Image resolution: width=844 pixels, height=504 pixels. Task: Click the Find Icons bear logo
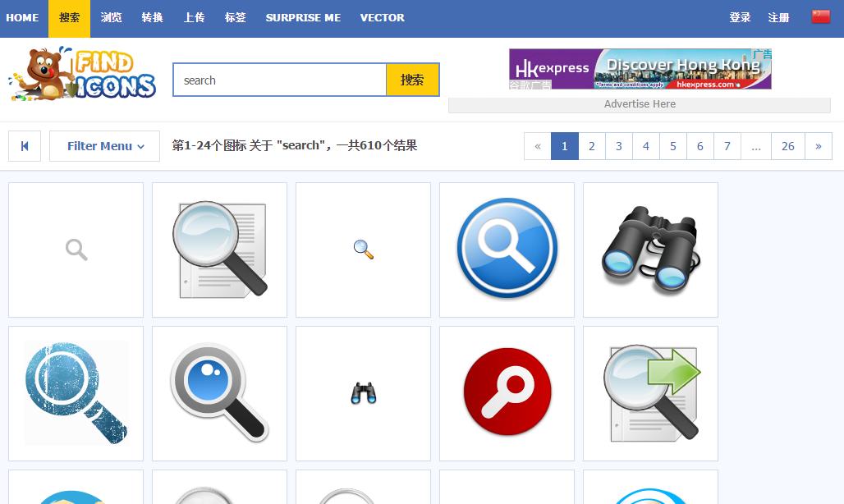(82, 74)
